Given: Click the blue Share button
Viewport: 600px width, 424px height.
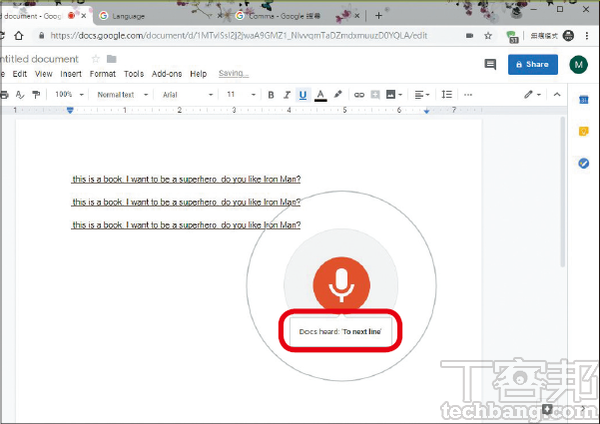Looking at the screenshot, I should pos(532,64).
